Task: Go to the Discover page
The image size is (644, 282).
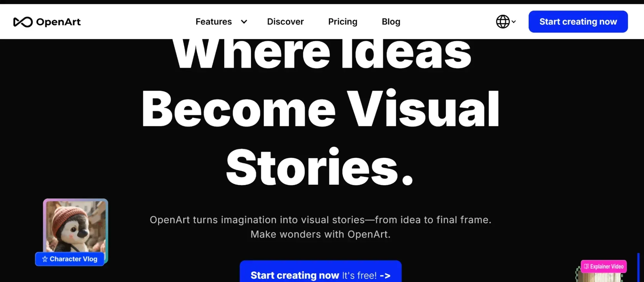Action: click(x=285, y=22)
